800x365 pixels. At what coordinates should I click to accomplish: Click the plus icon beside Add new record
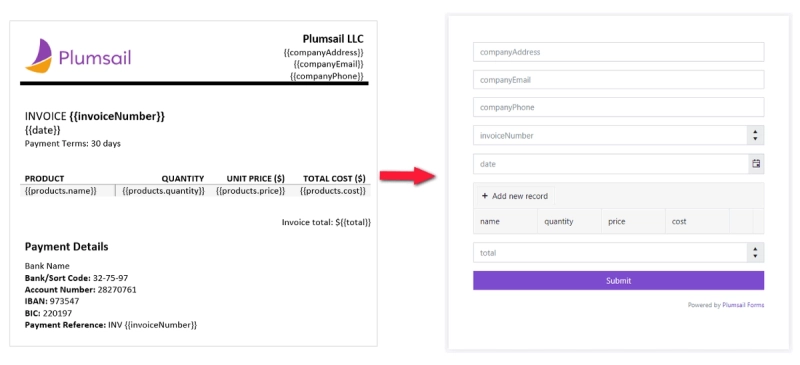[485, 196]
